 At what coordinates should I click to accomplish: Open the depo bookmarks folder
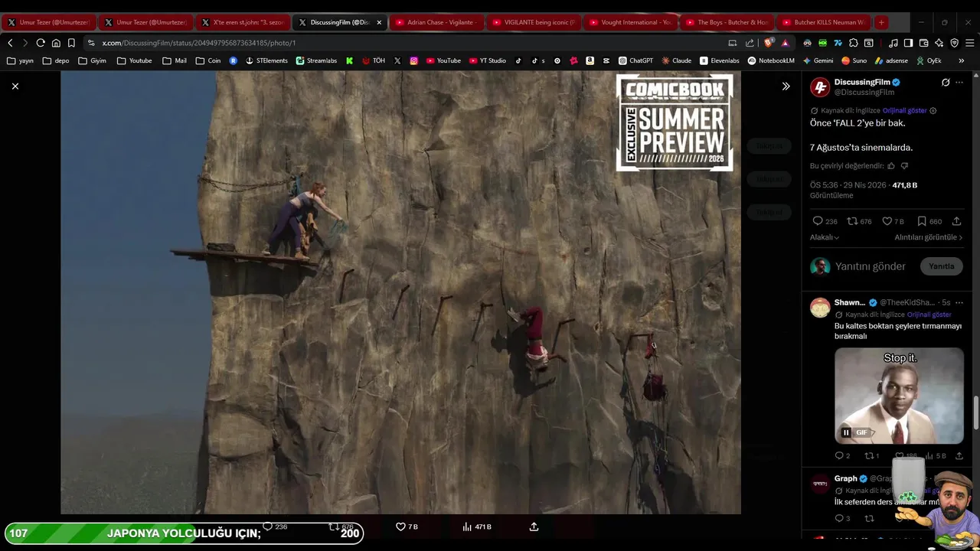click(x=56, y=60)
